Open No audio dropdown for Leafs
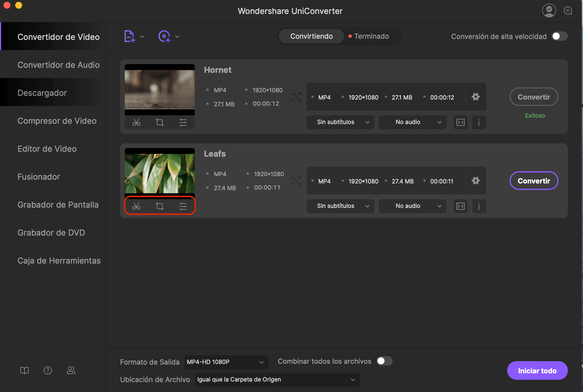Image resolution: width=583 pixels, height=392 pixels. click(x=412, y=206)
